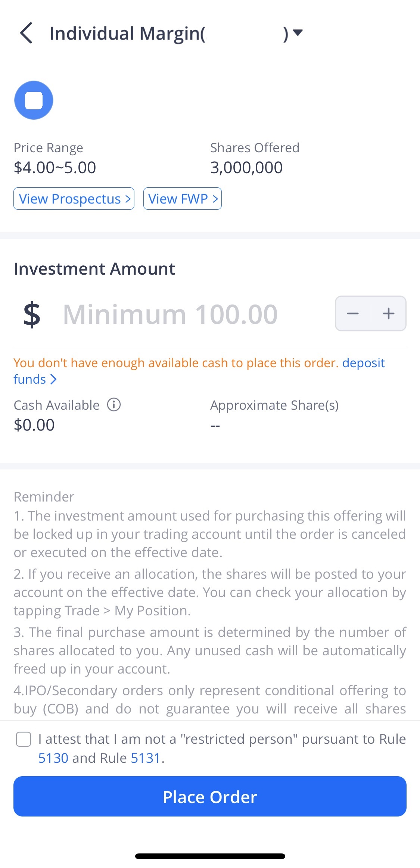The height and width of the screenshot is (868, 420).
Task: Tap the circular company logo avatar
Action: 33,100
